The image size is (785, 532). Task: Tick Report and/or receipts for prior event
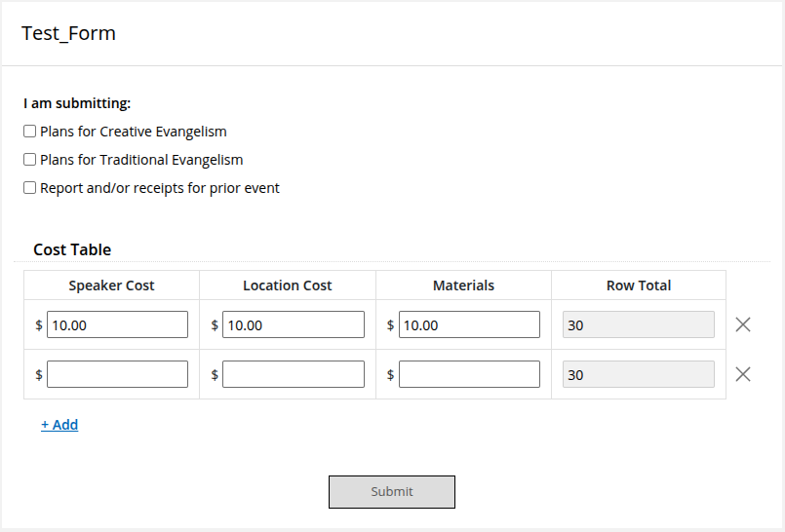(30, 188)
